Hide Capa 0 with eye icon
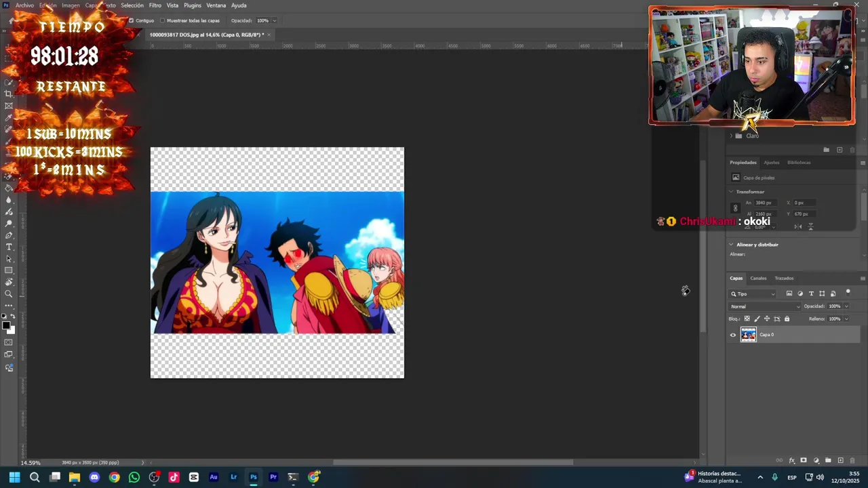This screenshot has height=488, width=868. coord(732,335)
